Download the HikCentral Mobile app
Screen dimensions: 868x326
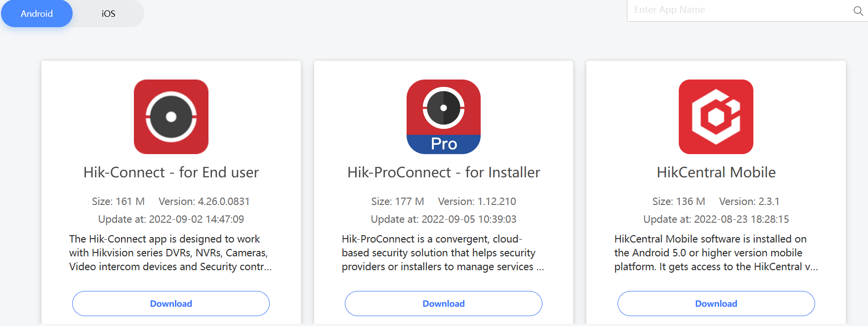(716, 303)
